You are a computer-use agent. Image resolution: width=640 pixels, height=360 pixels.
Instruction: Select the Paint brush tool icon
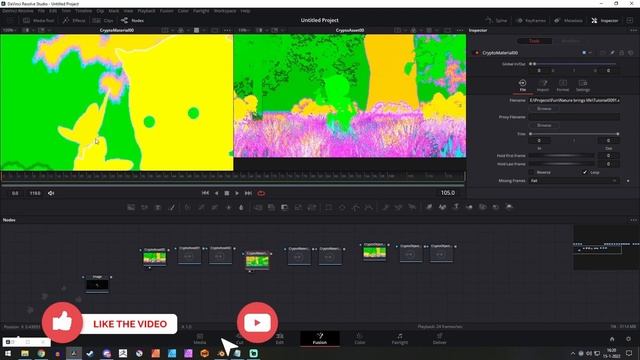coord(172,207)
